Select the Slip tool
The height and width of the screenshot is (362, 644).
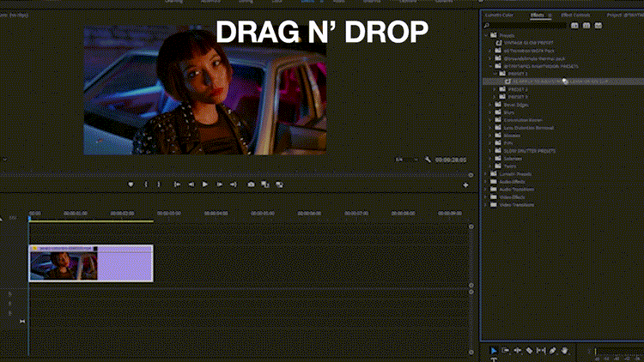pos(541,350)
